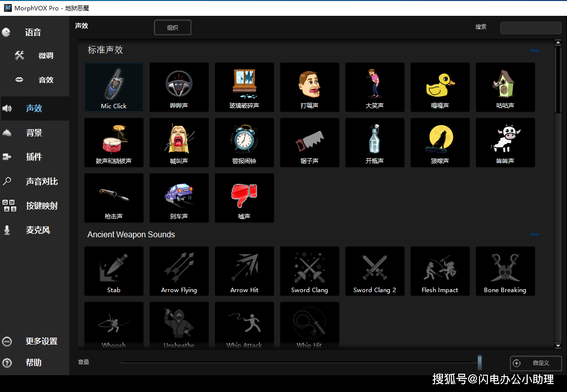The image size is (567, 392).
Task: Play the 打嗝声 burp sound effect
Action: [309, 87]
